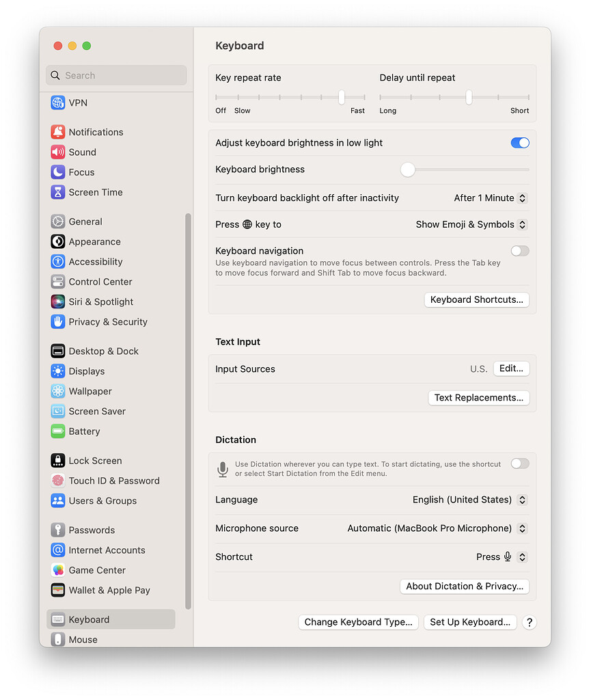Open the Keyboard Shortcuts dialog
Screen dimensions: 591x700
click(476, 299)
